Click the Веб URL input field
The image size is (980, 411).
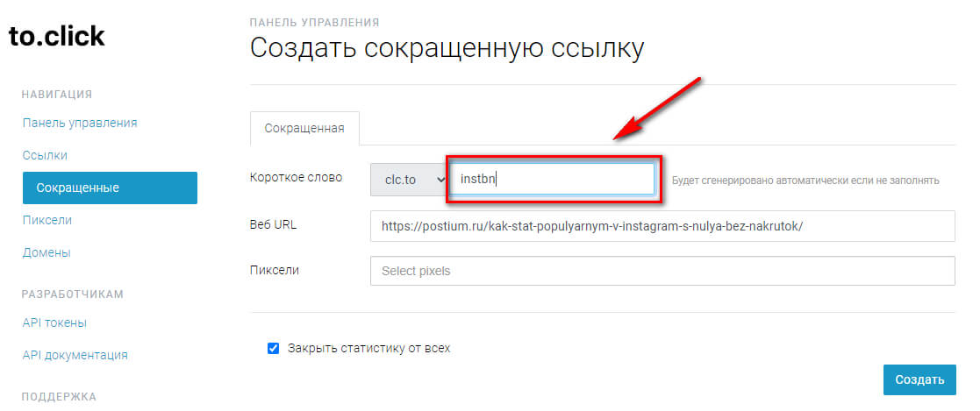click(662, 226)
